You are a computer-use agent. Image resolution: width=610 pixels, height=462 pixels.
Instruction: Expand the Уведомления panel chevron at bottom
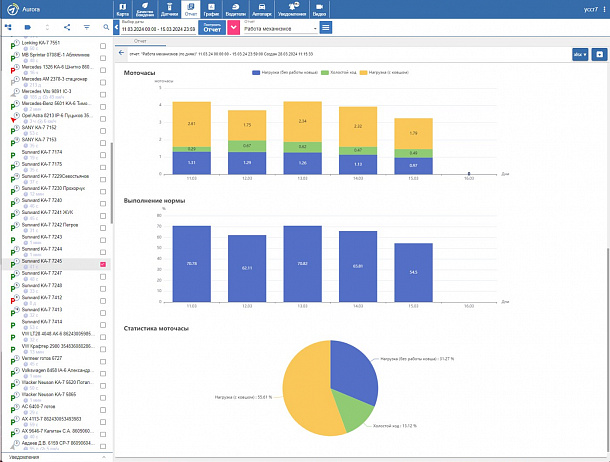coord(104,457)
